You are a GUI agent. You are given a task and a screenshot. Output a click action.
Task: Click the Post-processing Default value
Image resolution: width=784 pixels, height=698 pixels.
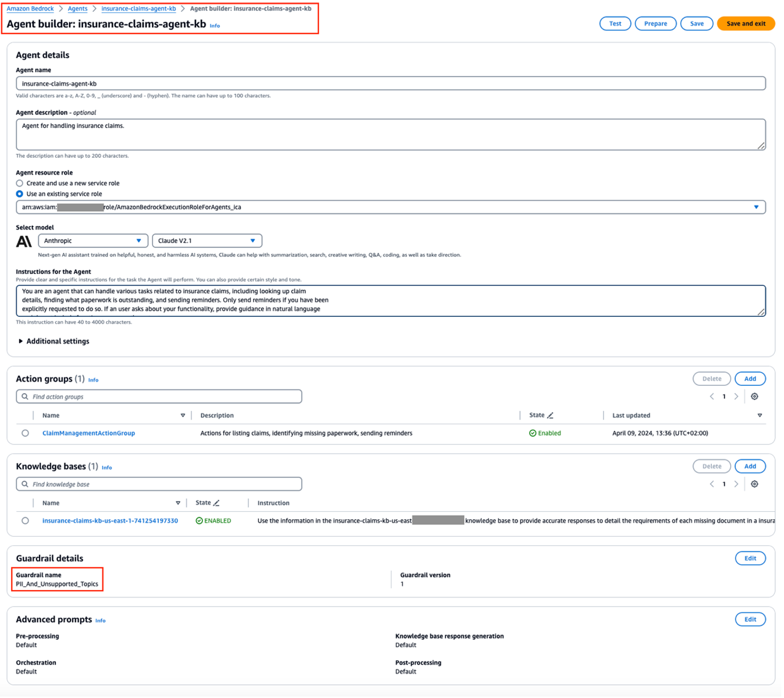[x=405, y=672]
